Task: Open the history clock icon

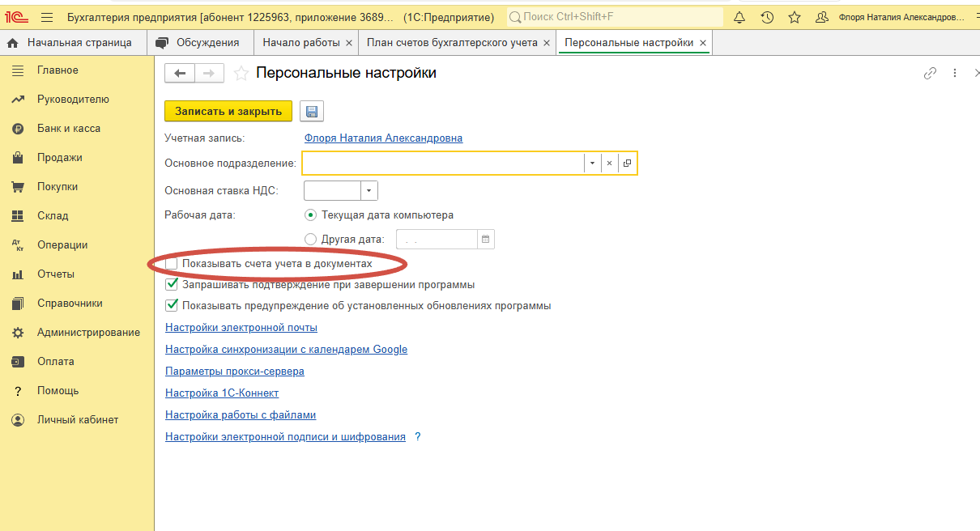Action: pos(767,17)
